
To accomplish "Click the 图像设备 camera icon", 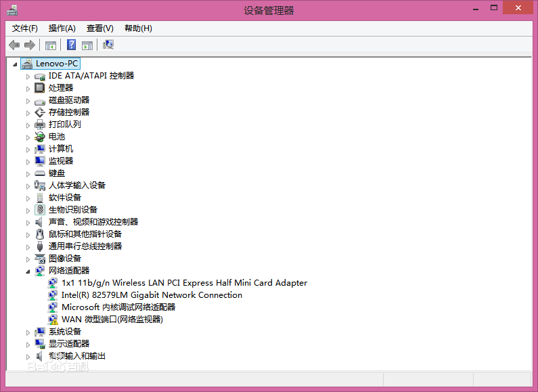I will pos(40,259).
